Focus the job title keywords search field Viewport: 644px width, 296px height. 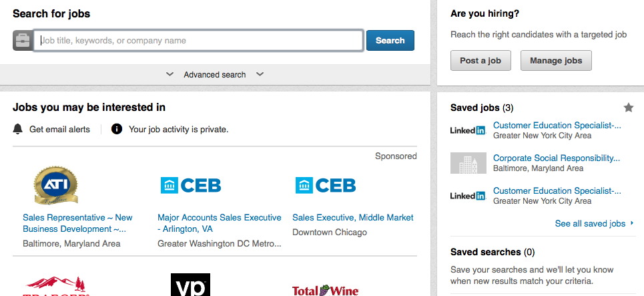pyautogui.click(x=198, y=40)
